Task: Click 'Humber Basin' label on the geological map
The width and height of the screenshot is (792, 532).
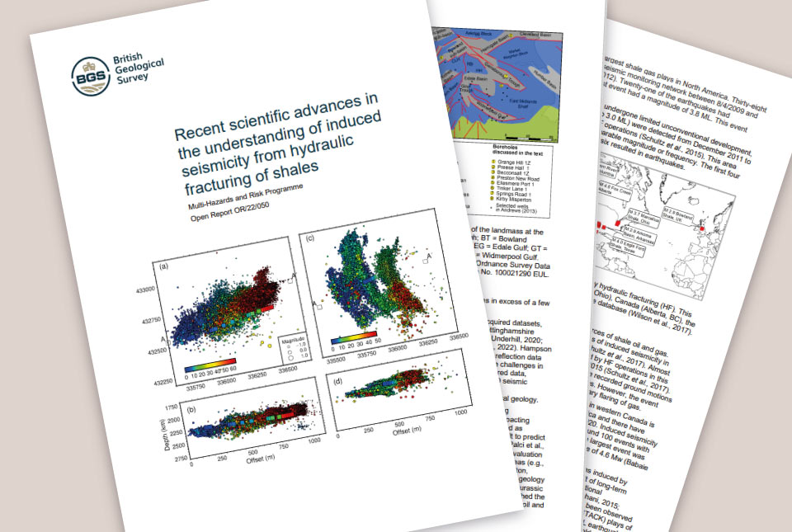Action: (x=545, y=80)
